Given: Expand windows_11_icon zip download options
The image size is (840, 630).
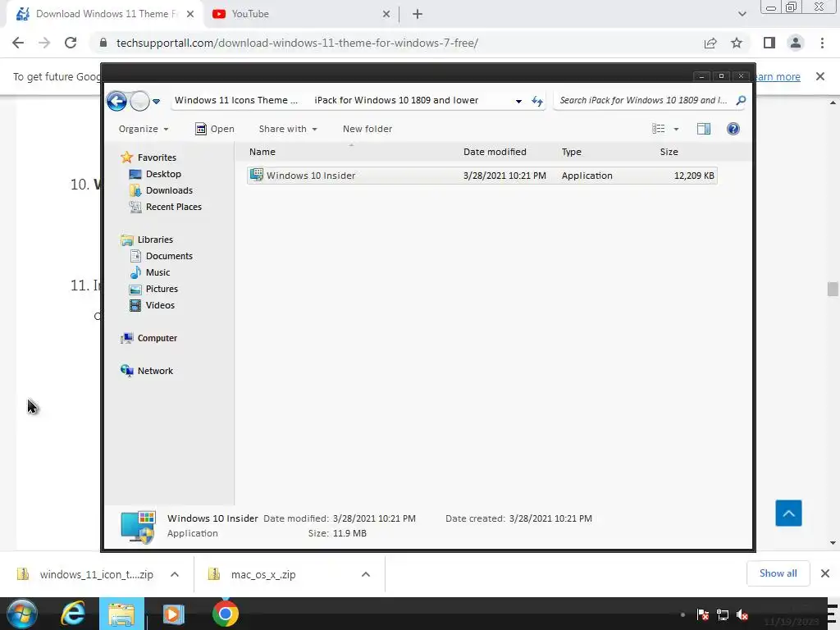Looking at the screenshot, I should click(175, 574).
